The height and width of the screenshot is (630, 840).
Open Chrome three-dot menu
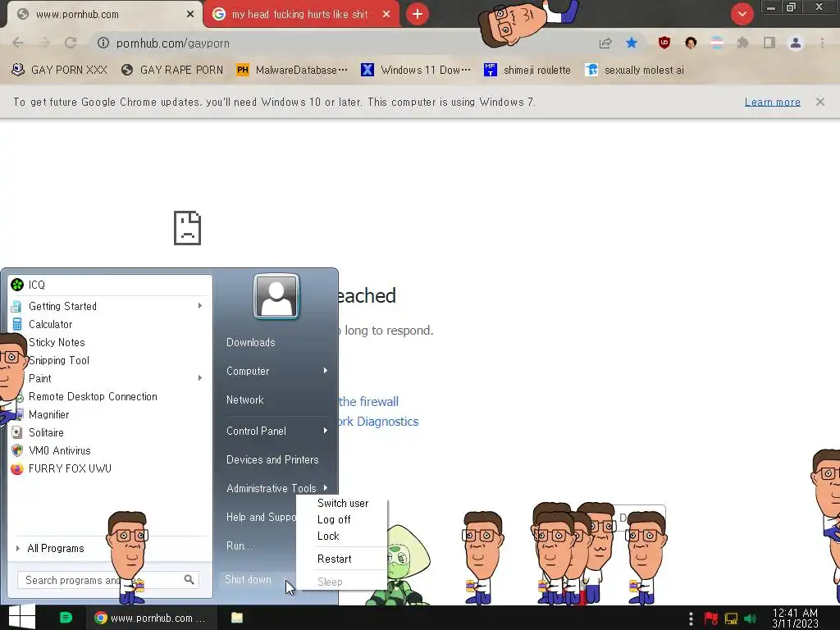point(822,43)
